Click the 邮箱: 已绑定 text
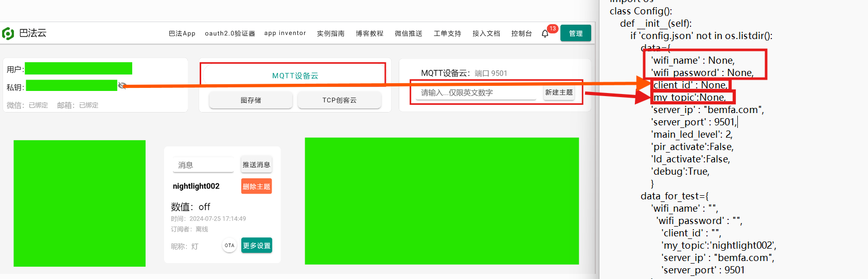 78,105
